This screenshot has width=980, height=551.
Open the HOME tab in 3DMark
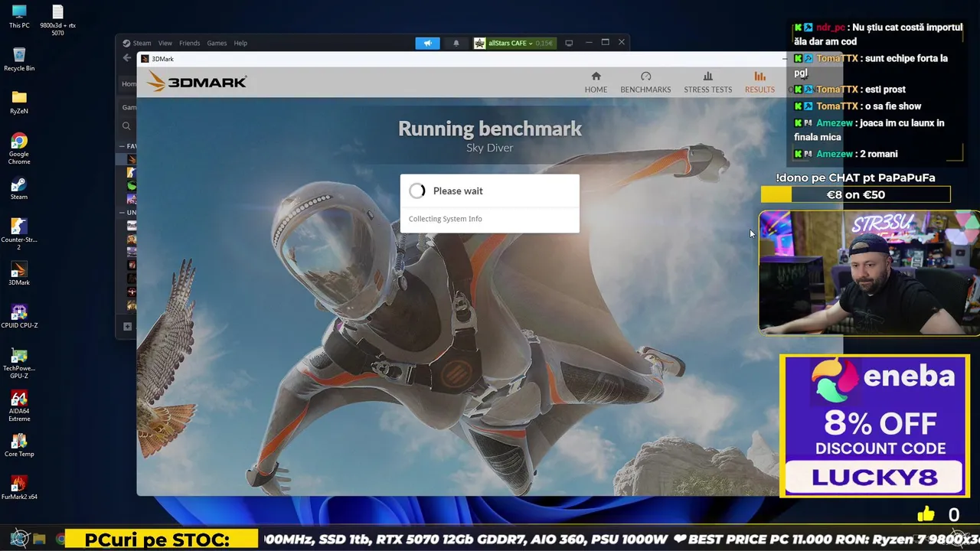(596, 82)
